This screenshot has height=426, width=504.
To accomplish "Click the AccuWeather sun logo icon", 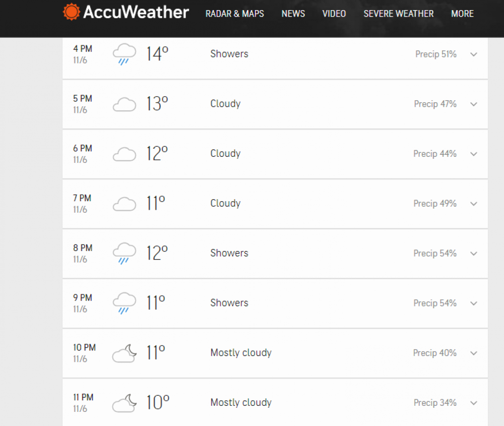I will pyautogui.click(x=71, y=12).
